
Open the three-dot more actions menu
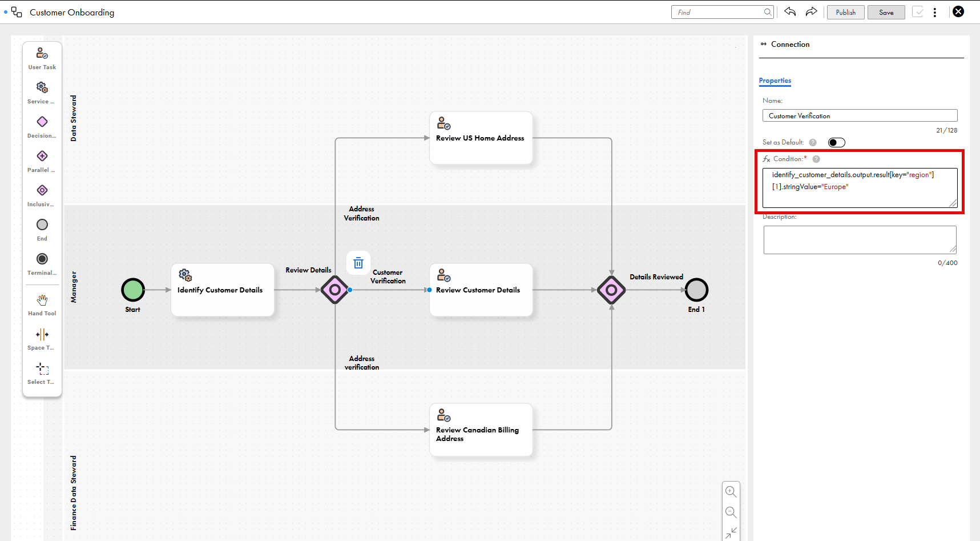[935, 12]
